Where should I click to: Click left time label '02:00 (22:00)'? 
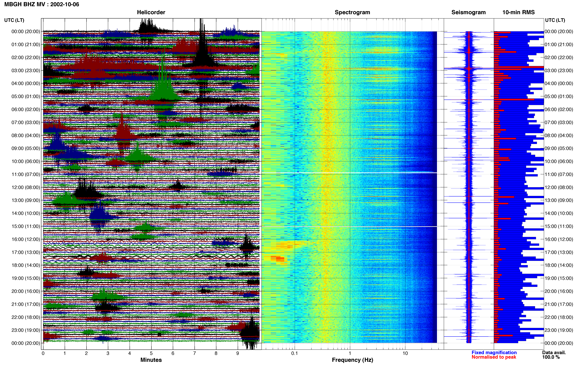point(26,57)
